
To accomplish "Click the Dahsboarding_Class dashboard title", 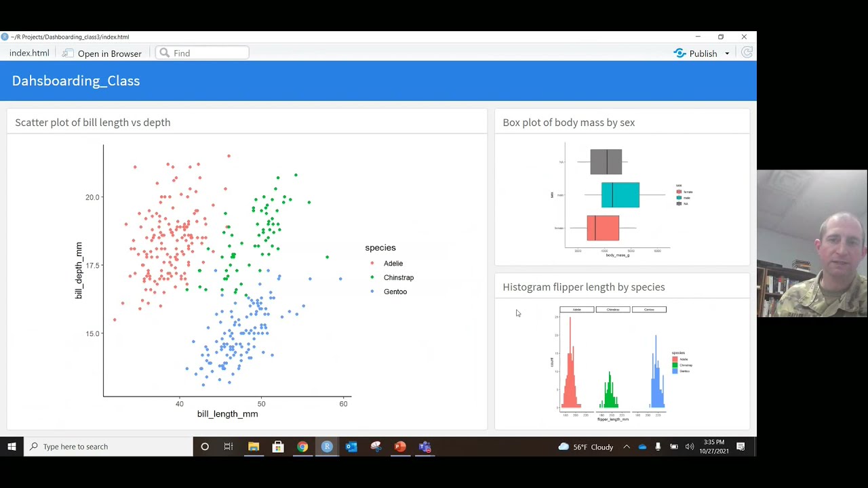I will pyautogui.click(x=76, y=81).
